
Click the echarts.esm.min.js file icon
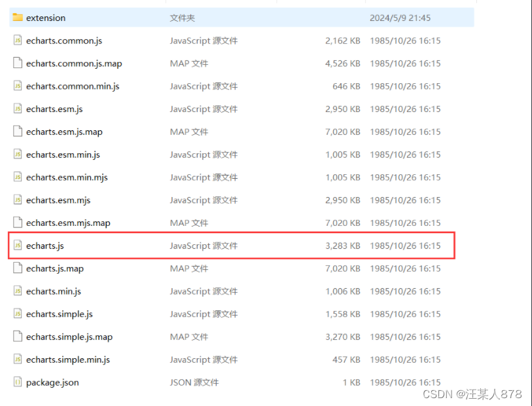[x=17, y=155]
